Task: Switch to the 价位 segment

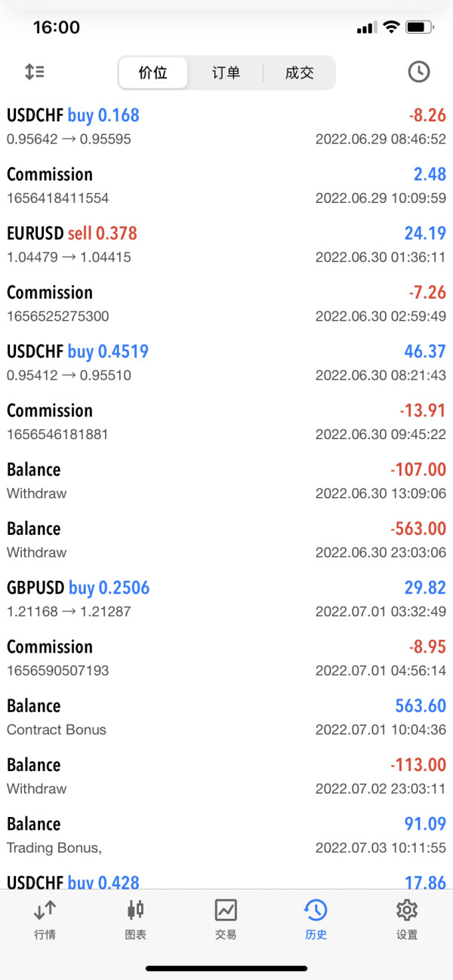Action: tap(153, 73)
